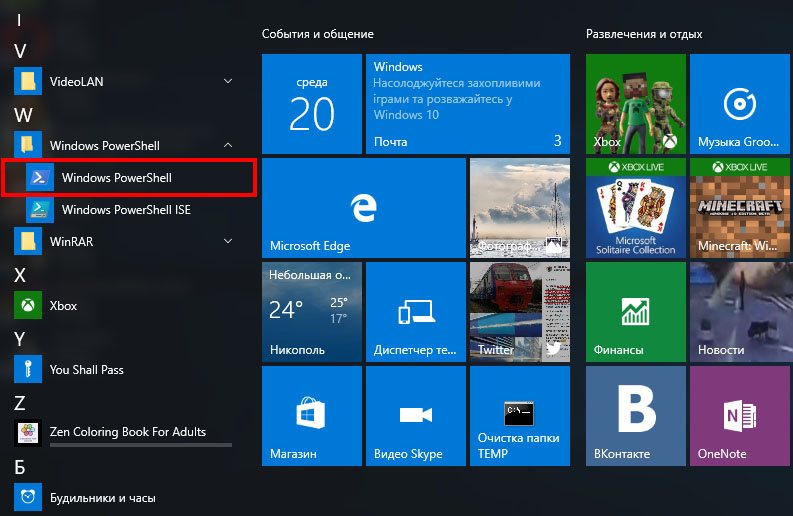Jump to letter Y section header
Viewport: 793px width, 516px height.
[x=20, y=339]
